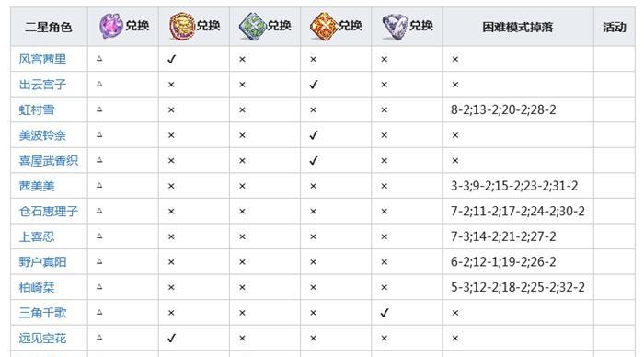The width and height of the screenshot is (644, 357).
Task: Open the 风宫茜里 character link
Action: coord(42,59)
